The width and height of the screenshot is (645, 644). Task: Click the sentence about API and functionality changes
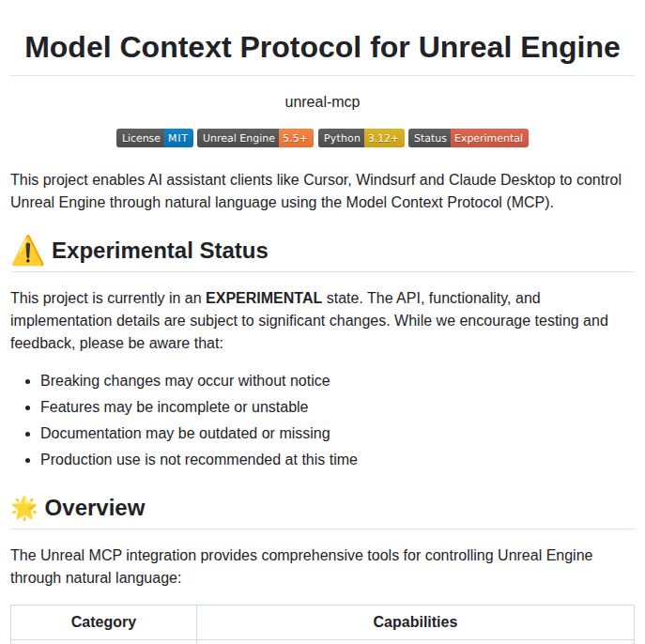[309, 321]
